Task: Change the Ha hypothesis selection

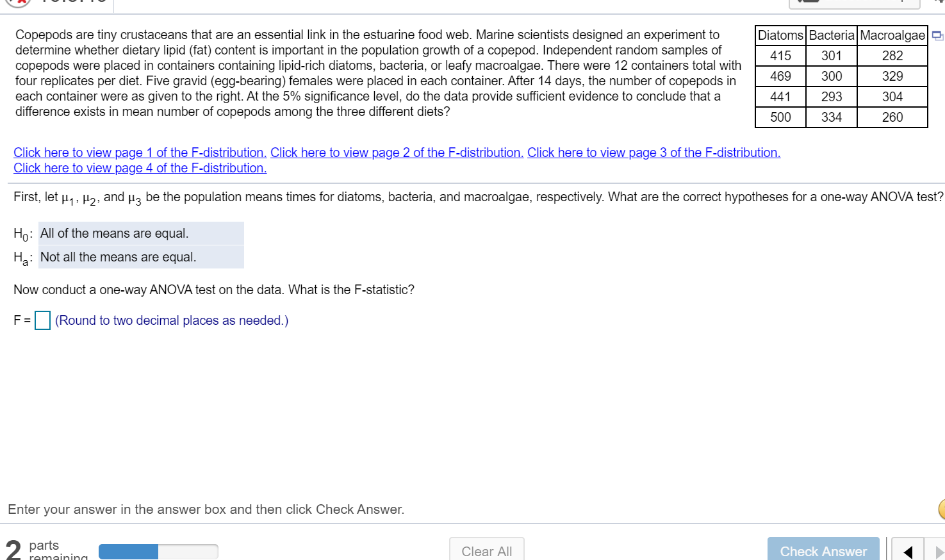Action: 141,256
